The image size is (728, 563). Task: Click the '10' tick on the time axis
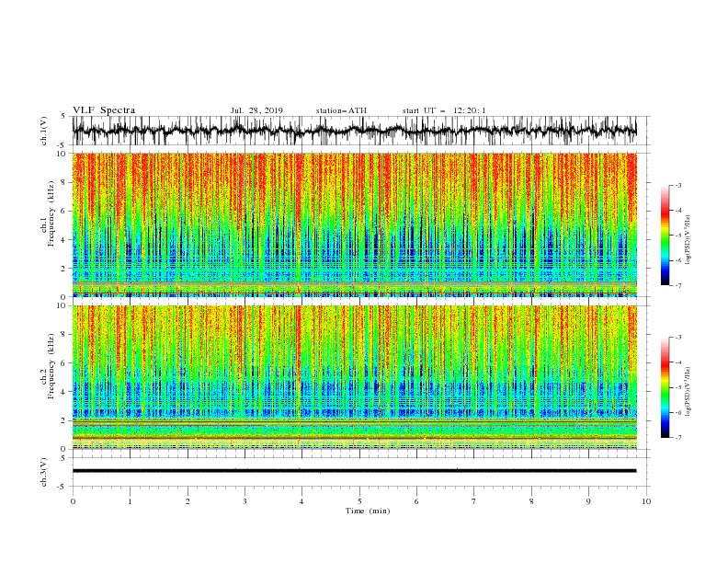click(646, 501)
